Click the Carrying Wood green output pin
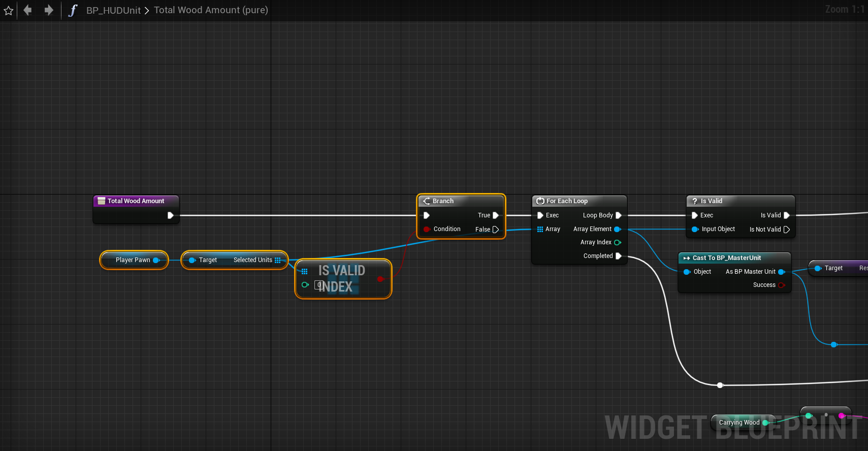The height and width of the screenshot is (451, 868). 765,423
